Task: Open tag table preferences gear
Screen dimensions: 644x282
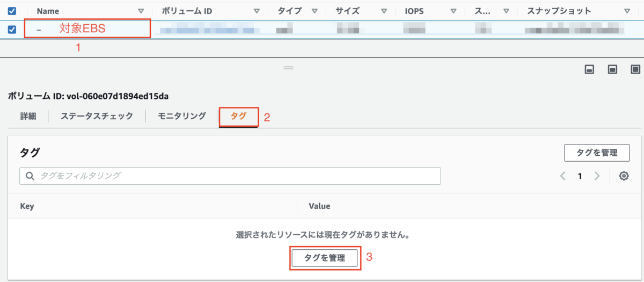Action: click(x=624, y=176)
